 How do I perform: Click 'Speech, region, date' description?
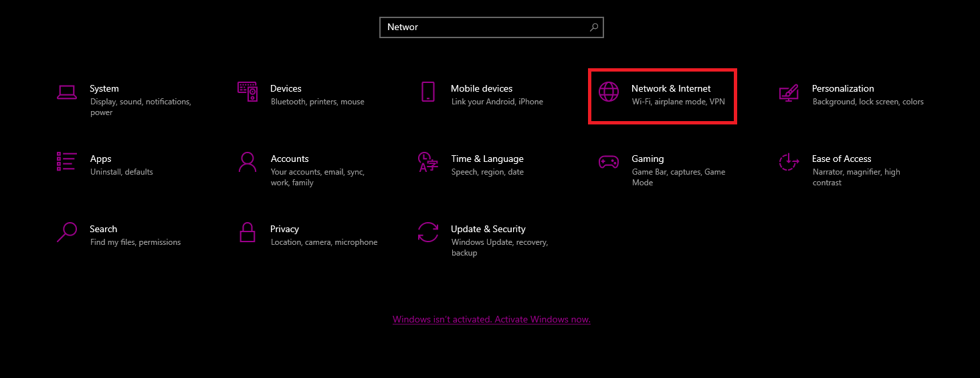click(488, 172)
